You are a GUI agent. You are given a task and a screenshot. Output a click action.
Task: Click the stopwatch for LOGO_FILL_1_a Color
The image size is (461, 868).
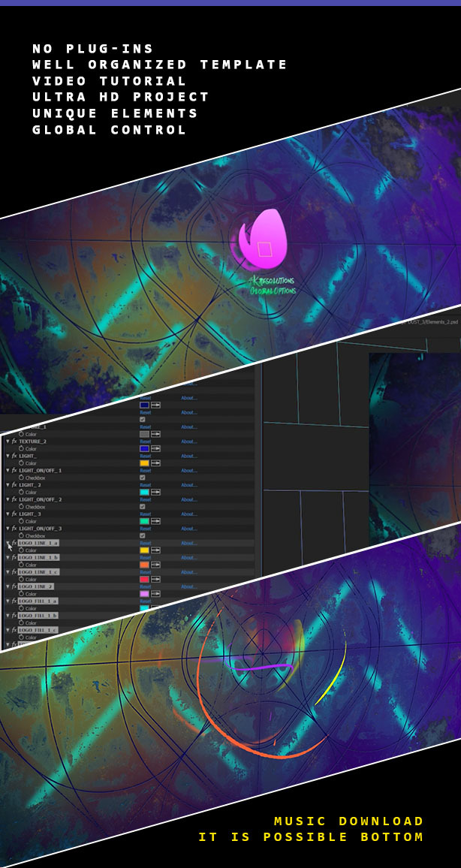(x=21, y=607)
